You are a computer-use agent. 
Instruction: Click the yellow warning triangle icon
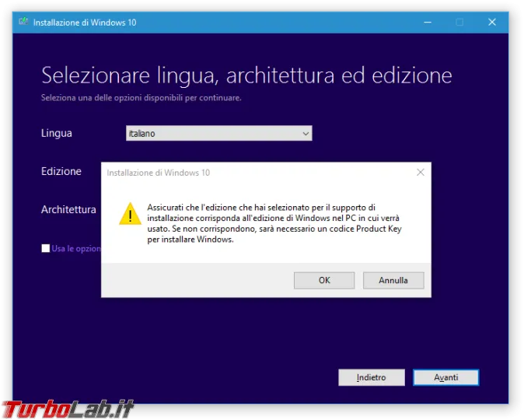[130, 214]
